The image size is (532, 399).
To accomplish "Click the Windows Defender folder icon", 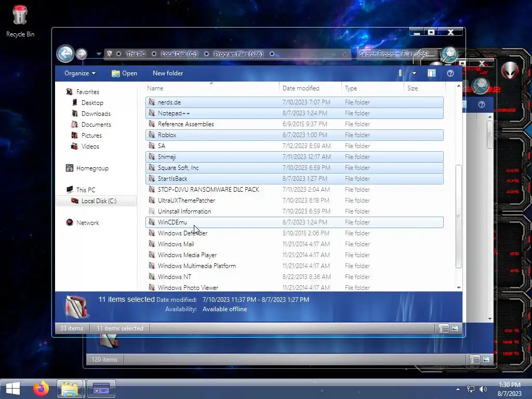I will coord(152,233).
